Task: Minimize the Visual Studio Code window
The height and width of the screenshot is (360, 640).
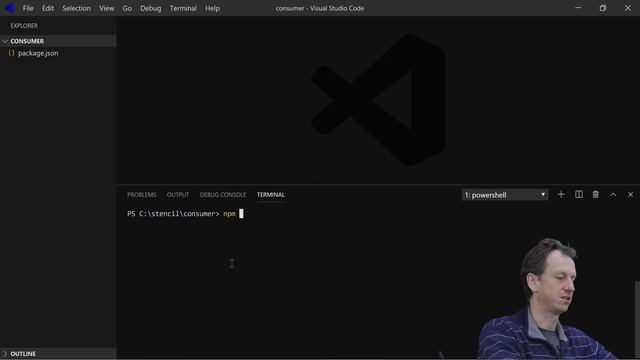Action: click(x=578, y=8)
